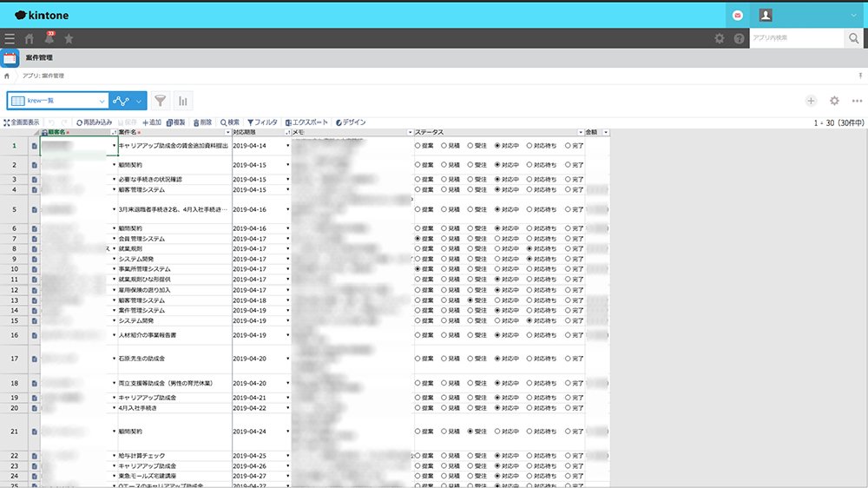868x488 pixels.
Task: Open the red mail icon in header
Action: click(x=737, y=16)
